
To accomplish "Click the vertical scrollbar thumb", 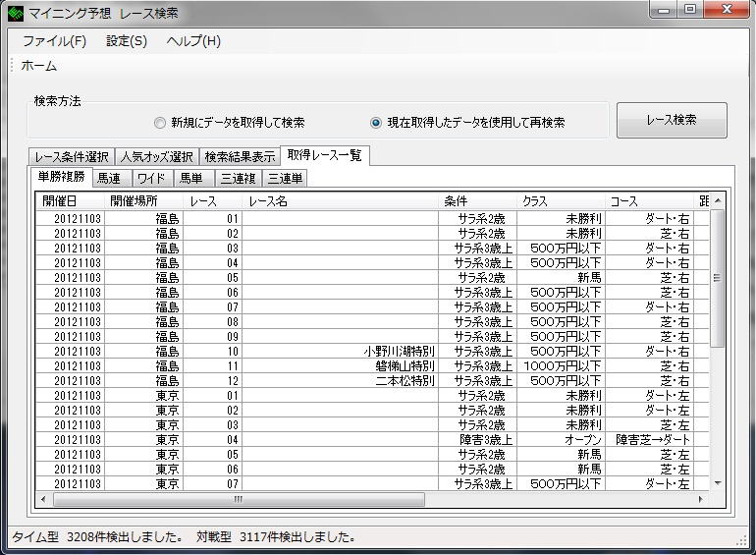I will click(718, 278).
